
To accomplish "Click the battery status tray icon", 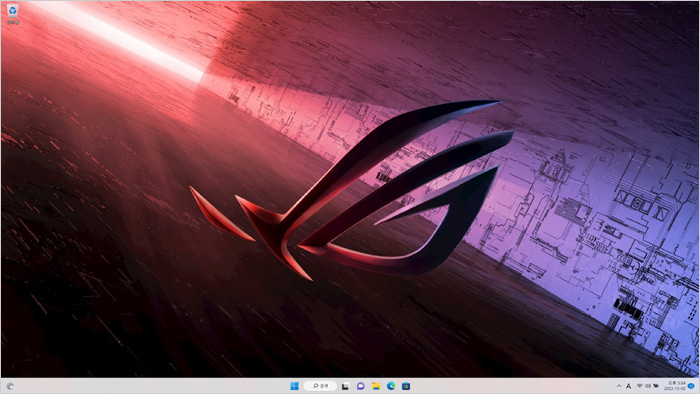I will tap(656, 386).
